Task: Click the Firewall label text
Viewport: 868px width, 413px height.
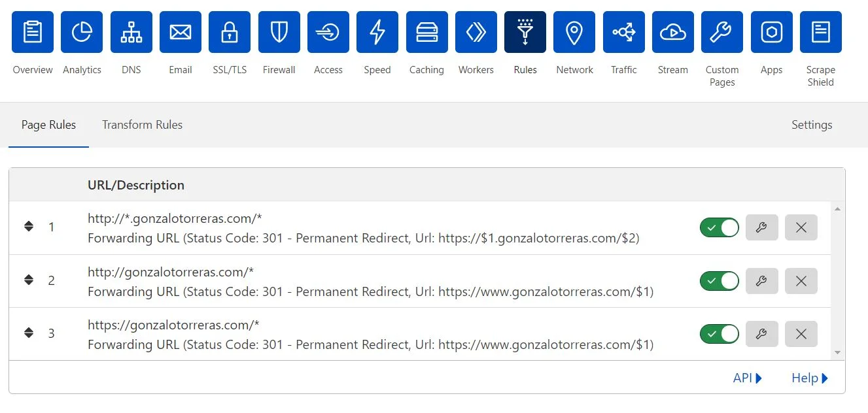Action: tap(279, 70)
